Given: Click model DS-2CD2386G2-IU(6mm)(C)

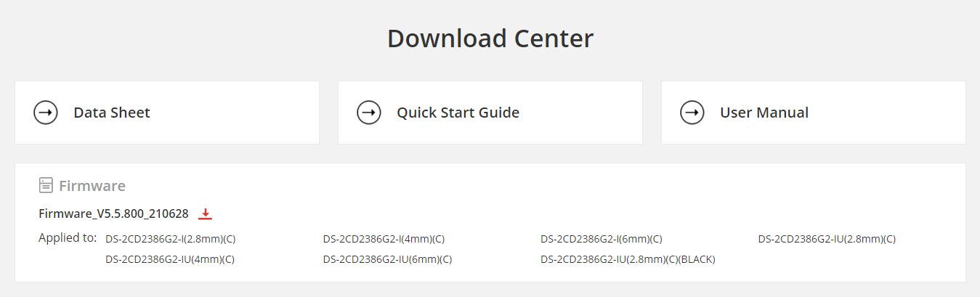Looking at the screenshot, I should coord(387,259).
